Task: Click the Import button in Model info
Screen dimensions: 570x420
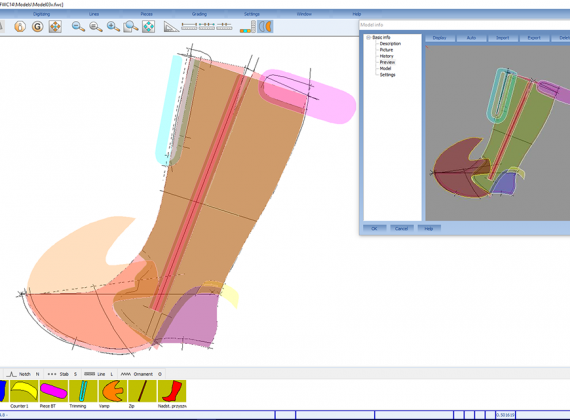Action: 503,38
